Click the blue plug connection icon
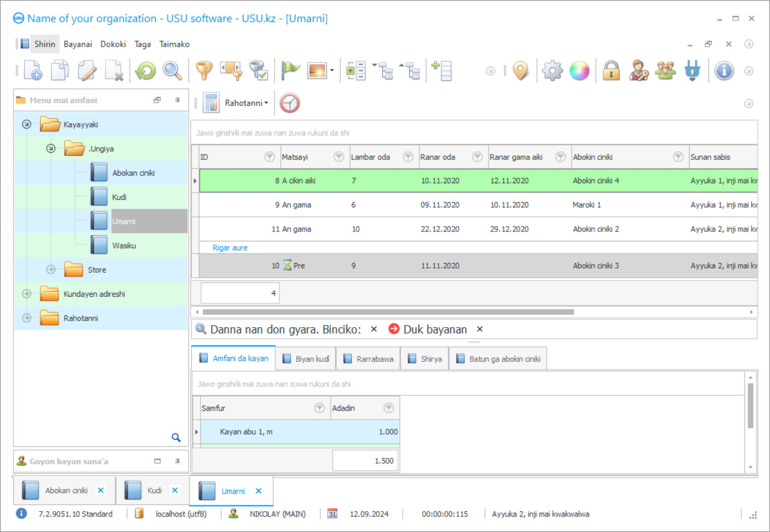 (x=692, y=70)
